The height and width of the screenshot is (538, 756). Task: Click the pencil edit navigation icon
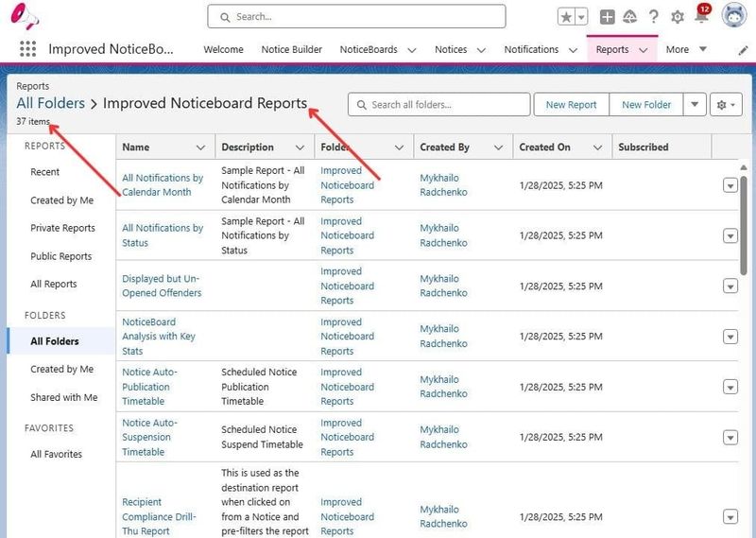pyautogui.click(x=744, y=50)
